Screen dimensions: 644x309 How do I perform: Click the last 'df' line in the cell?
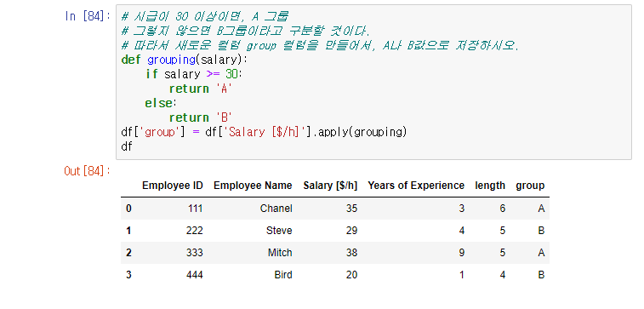(x=127, y=146)
